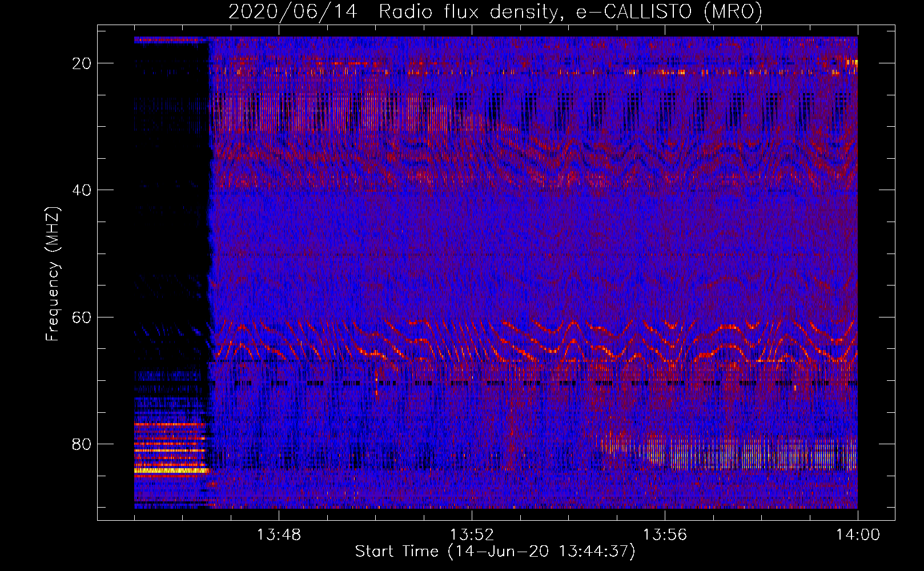Click the '13:56' time tick label

[665, 535]
